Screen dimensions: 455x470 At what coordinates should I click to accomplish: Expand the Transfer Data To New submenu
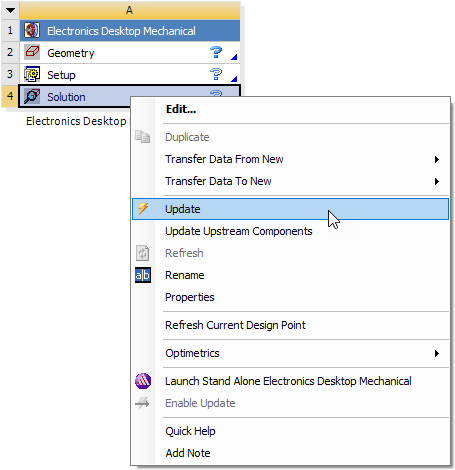(437, 181)
